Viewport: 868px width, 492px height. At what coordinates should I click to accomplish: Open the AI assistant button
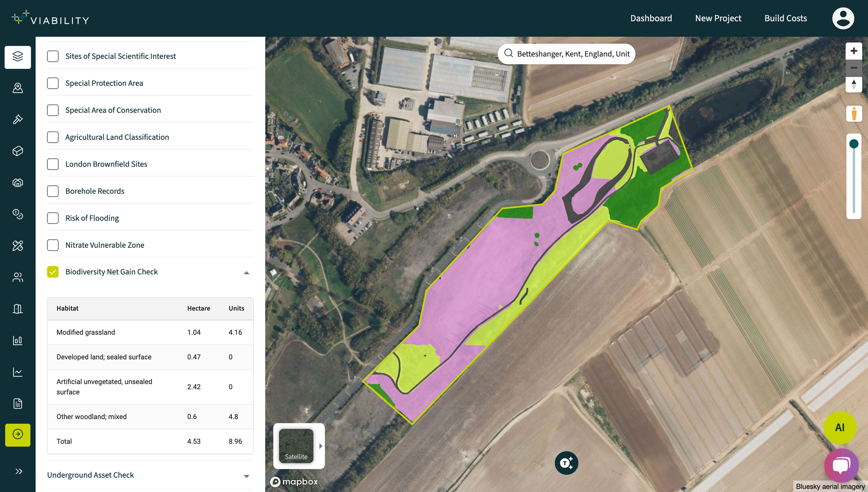coord(840,427)
